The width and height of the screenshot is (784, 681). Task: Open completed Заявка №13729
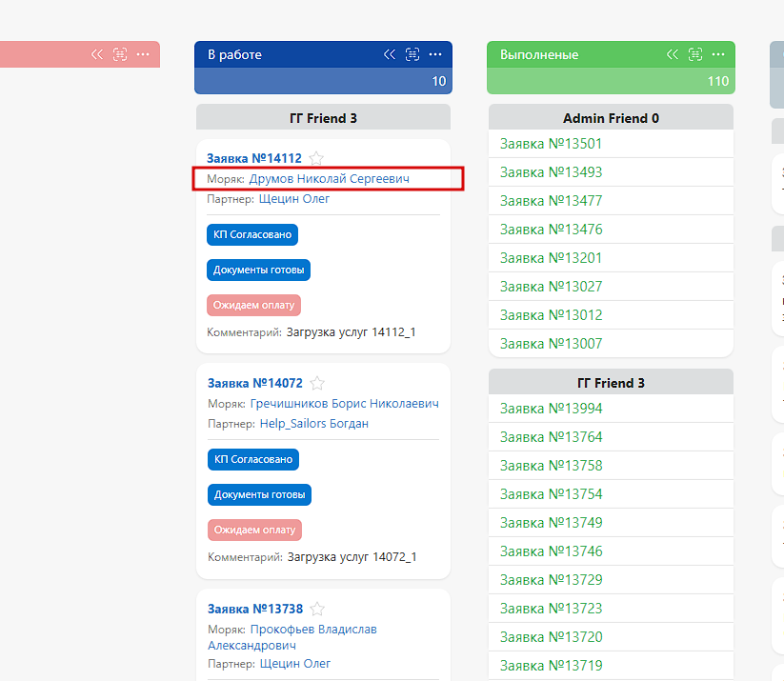coord(551,580)
